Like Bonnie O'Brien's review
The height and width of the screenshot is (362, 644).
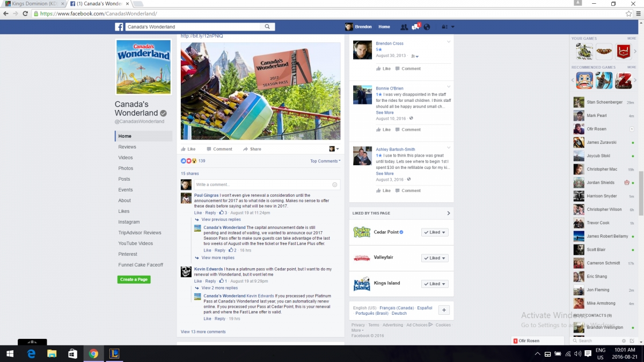(383, 130)
